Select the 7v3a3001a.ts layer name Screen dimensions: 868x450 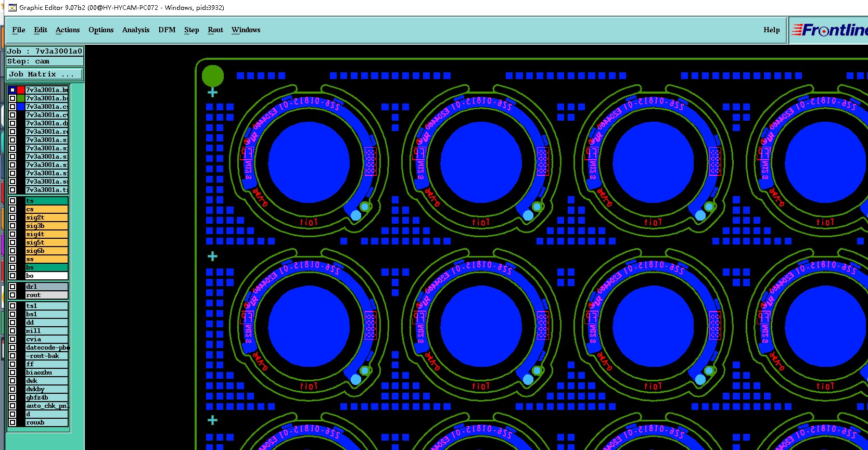point(47,190)
